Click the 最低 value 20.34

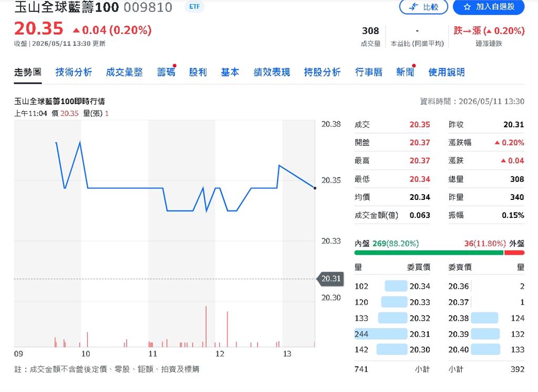(x=420, y=179)
